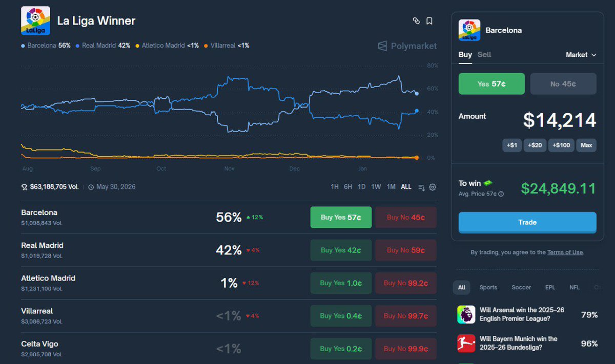Set chart range to 1M

391,187
